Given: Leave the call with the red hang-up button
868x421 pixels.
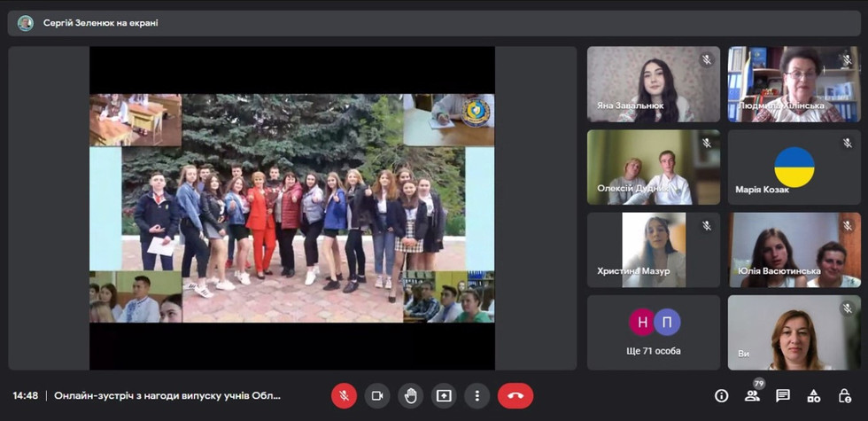Looking at the screenshot, I should tap(515, 396).
